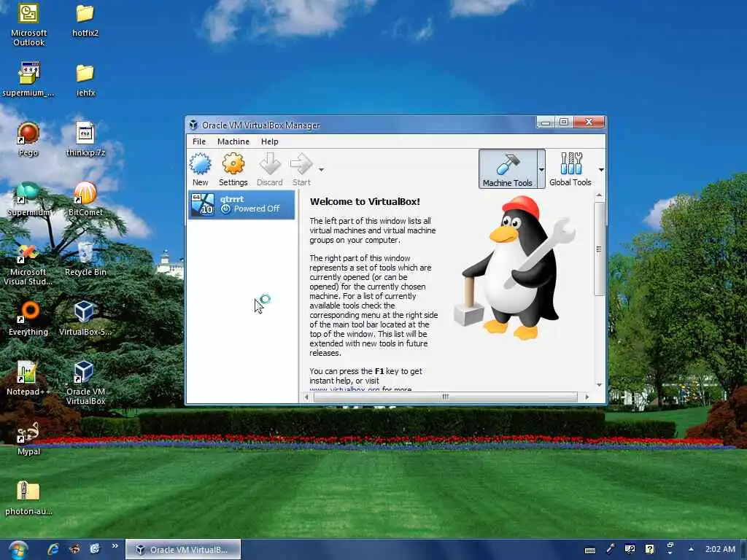Click the 2:02 AM taskbar clock
The width and height of the screenshot is (747, 560).
720,550
